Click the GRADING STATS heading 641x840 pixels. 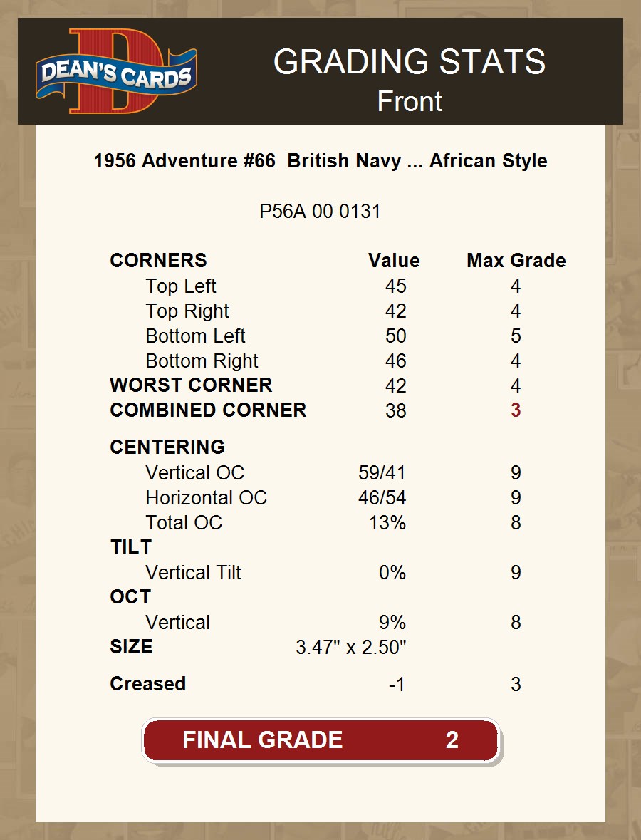click(410, 62)
